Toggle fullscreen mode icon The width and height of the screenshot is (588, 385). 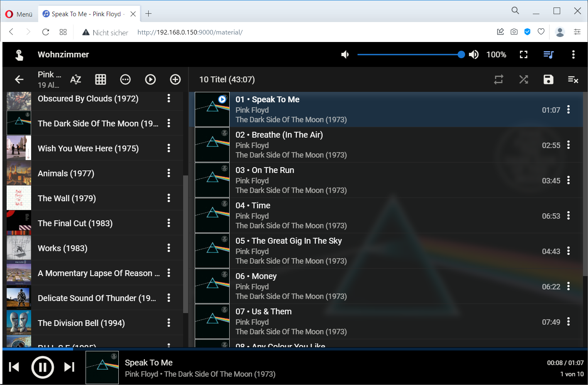click(x=524, y=54)
